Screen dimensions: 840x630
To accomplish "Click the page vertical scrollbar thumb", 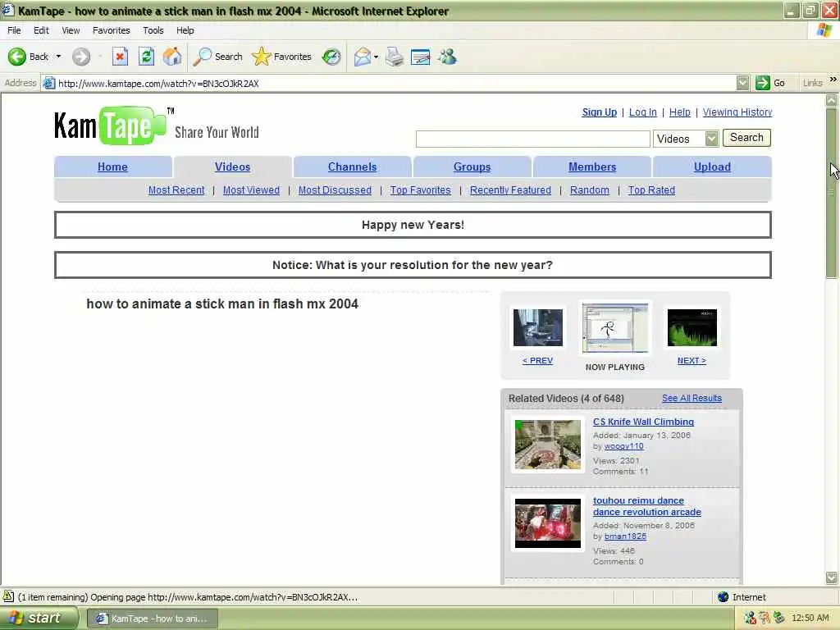I will pyautogui.click(x=832, y=193).
